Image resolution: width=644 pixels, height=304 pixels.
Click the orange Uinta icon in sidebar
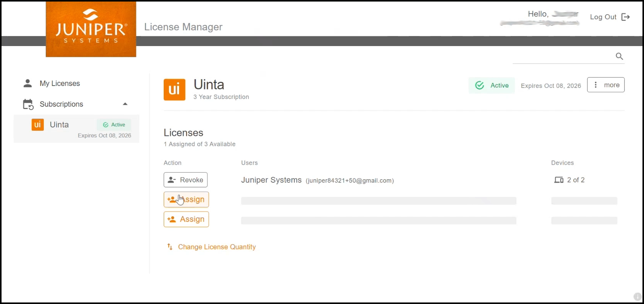(38, 125)
